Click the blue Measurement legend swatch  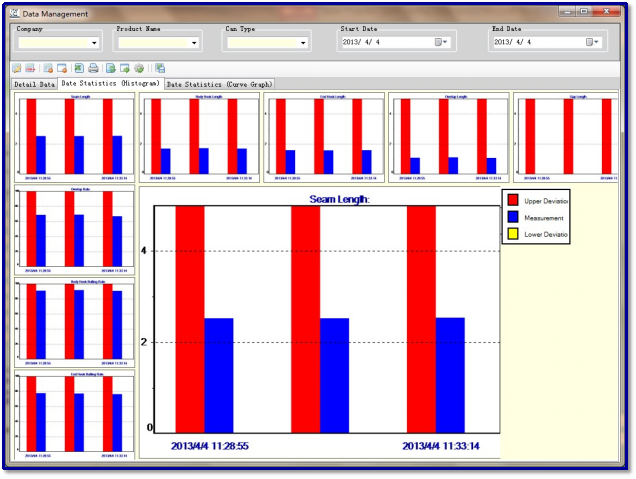click(x=513, y=217)
